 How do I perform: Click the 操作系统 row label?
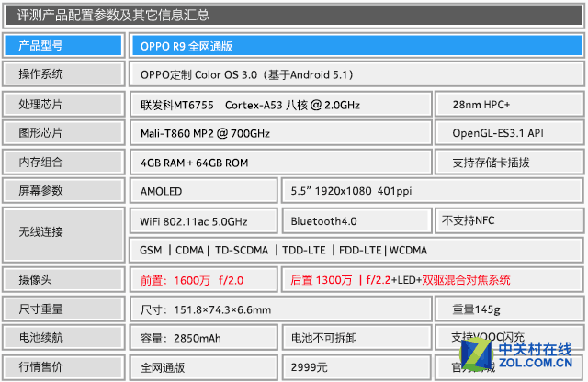(x=62, y=74)
